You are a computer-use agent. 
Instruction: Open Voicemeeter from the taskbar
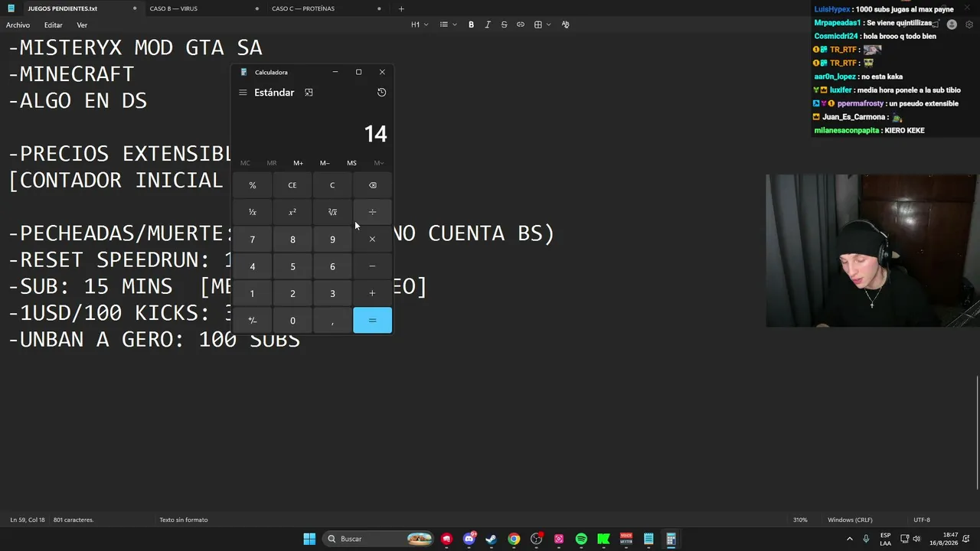coord(626,539)
